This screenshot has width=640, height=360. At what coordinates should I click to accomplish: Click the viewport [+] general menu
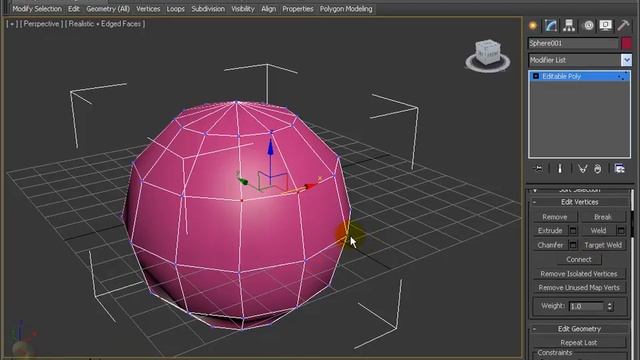[x=11, y=24]
